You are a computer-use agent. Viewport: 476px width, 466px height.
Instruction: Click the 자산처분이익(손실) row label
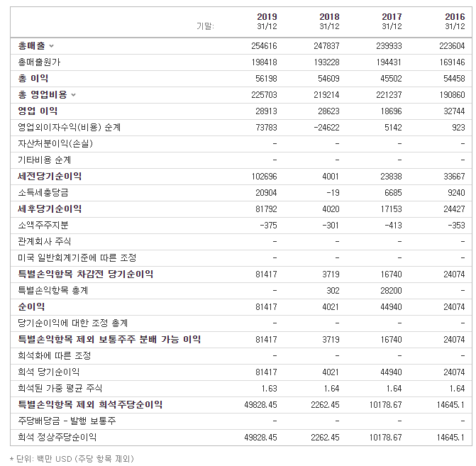pyautogui.click(x=55, y=143)
